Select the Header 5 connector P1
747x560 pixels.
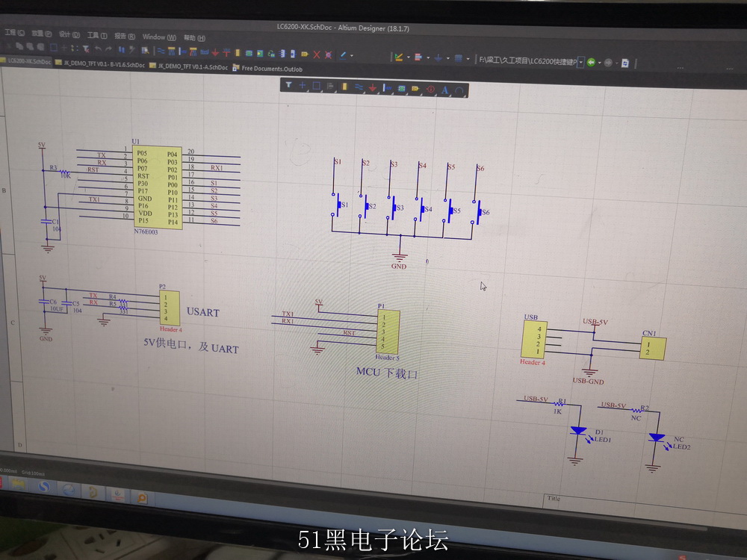point(388,332)
